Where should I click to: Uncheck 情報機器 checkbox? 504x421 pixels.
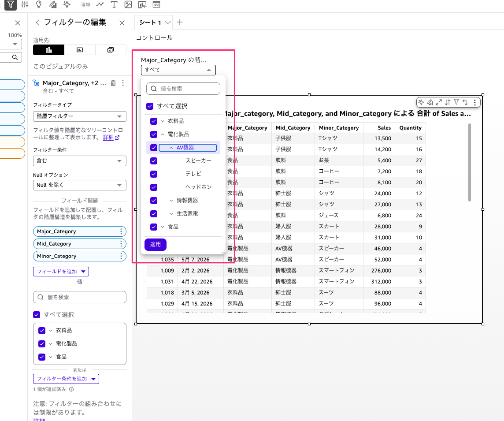154,201
